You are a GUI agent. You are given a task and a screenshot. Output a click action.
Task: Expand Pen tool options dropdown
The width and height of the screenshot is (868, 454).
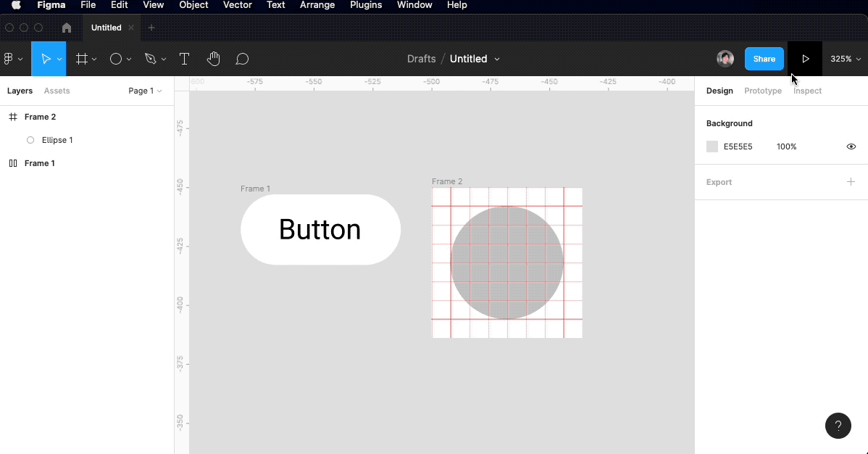pyautogui.click(x=163, y=59)
